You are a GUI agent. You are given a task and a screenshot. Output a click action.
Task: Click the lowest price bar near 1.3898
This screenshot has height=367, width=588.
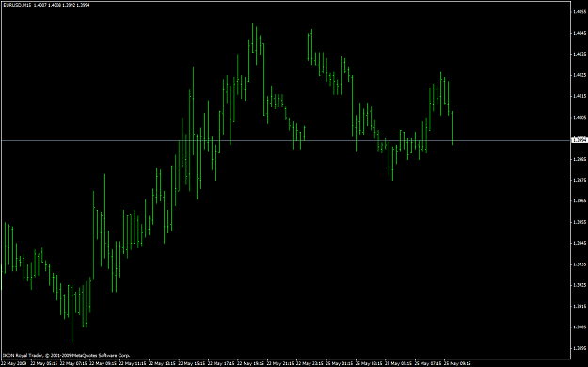click(72, 313)
